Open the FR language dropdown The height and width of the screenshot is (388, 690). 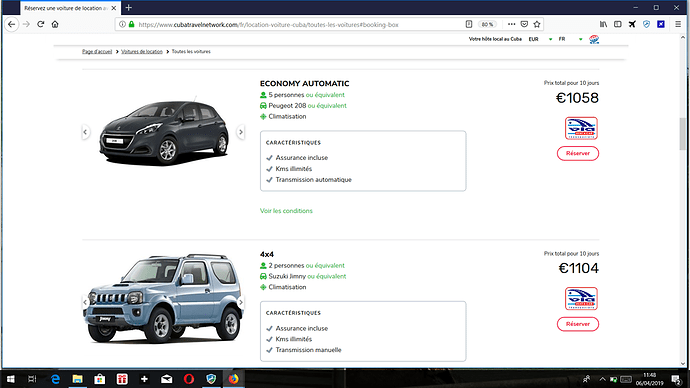570,39
